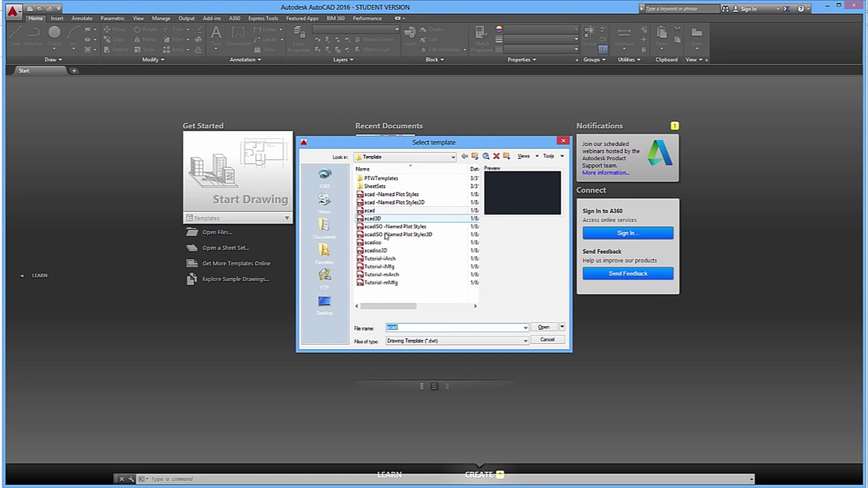This screenshot has width=868, height=488.
Task: Expand the File name combo box arrow
Action: 525,328
